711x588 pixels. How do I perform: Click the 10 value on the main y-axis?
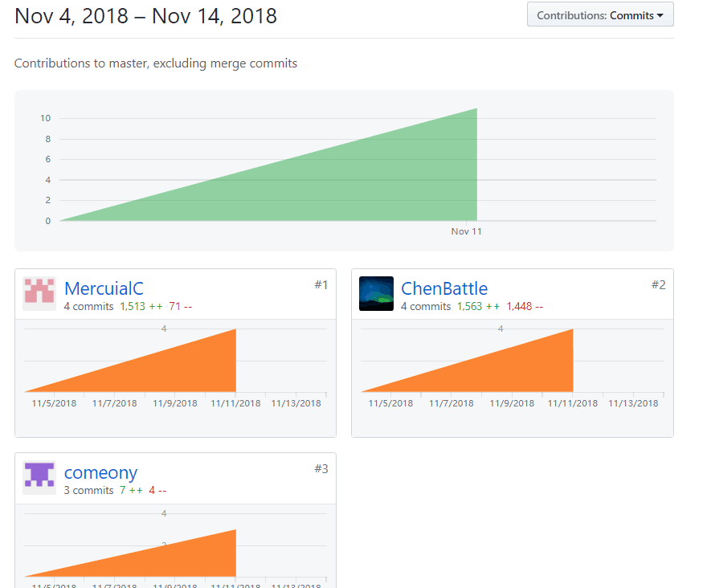[x=45, y=118]
